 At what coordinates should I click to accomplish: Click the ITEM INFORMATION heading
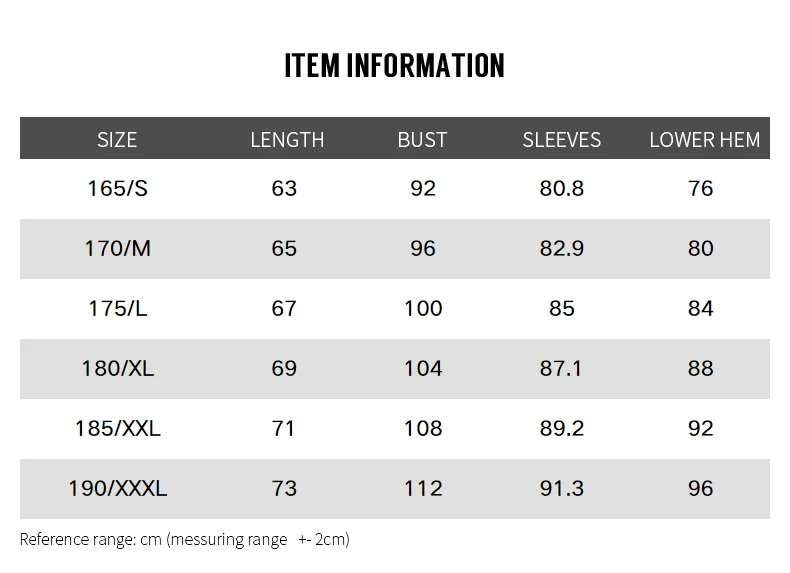(x=394, y=66)
